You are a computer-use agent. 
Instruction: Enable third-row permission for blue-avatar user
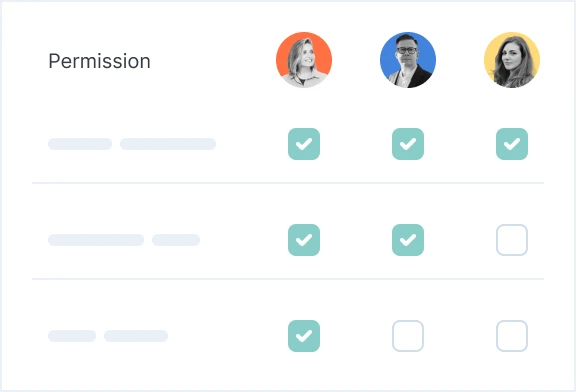point(408,336)
